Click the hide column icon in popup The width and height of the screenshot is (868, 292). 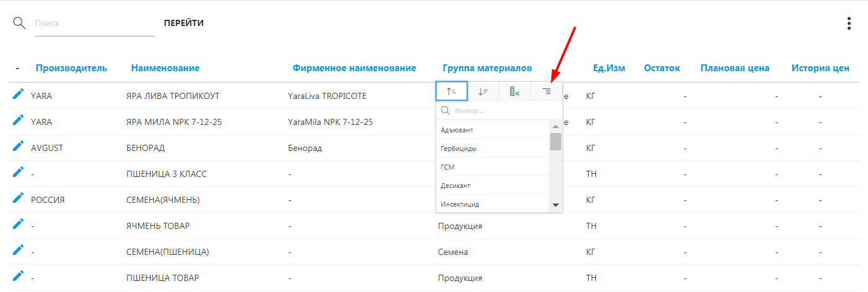515,91
